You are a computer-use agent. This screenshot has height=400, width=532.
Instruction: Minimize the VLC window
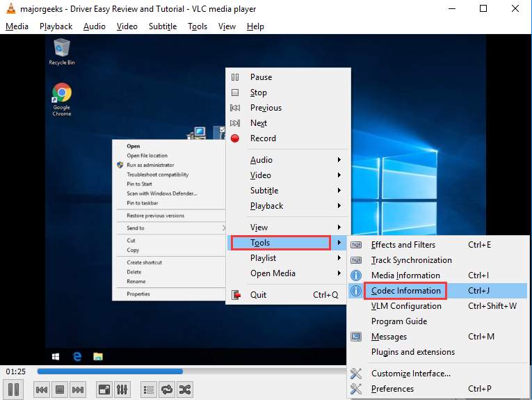[x=452, y=8]
